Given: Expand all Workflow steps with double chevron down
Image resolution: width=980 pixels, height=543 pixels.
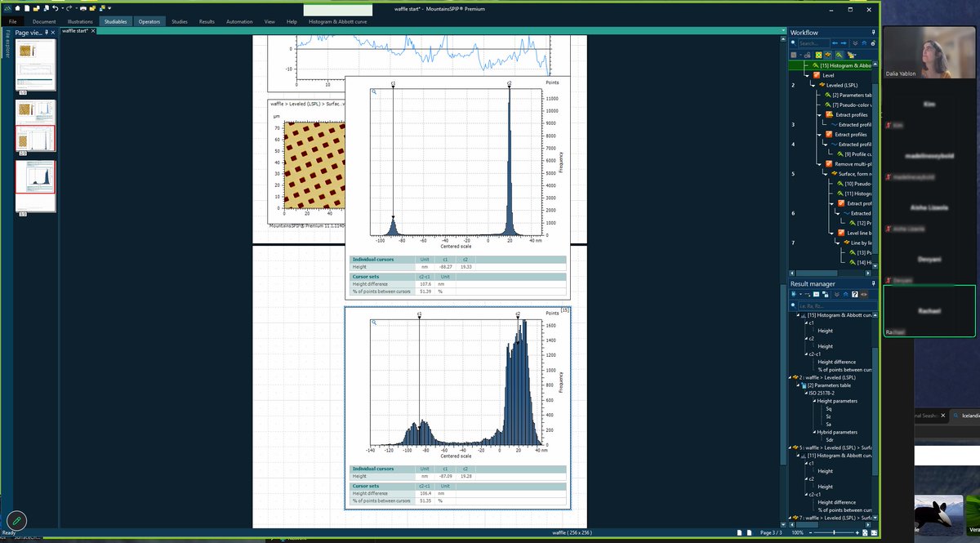Looking at the screenshot, I should point(854,43).
